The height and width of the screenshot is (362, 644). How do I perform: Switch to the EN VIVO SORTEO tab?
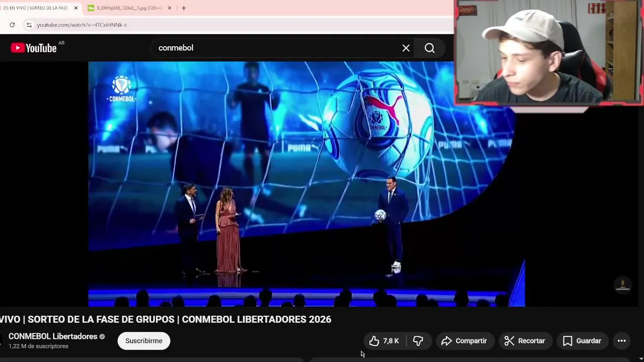coord(36,8)
